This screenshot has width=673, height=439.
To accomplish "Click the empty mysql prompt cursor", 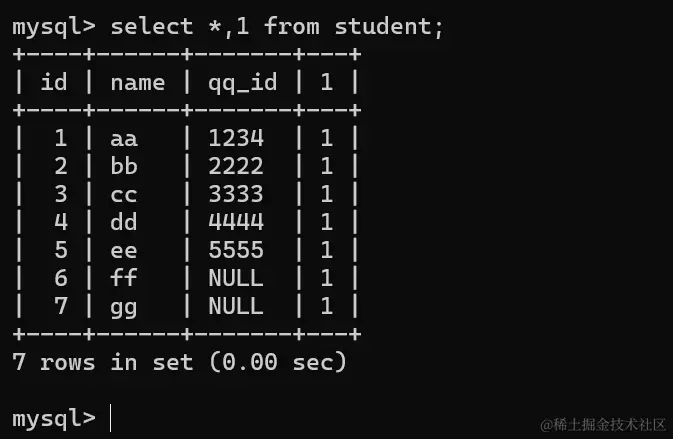I will (x=111, y=418).
